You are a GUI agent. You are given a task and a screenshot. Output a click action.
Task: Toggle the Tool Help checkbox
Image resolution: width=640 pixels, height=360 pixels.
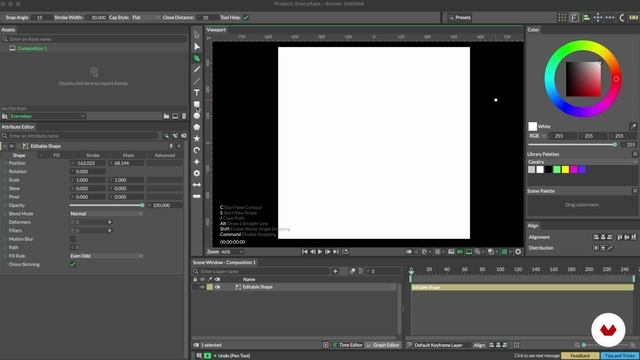(246, 18)
